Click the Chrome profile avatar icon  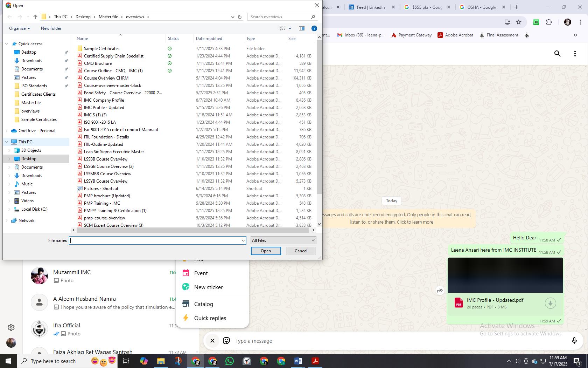568,22
